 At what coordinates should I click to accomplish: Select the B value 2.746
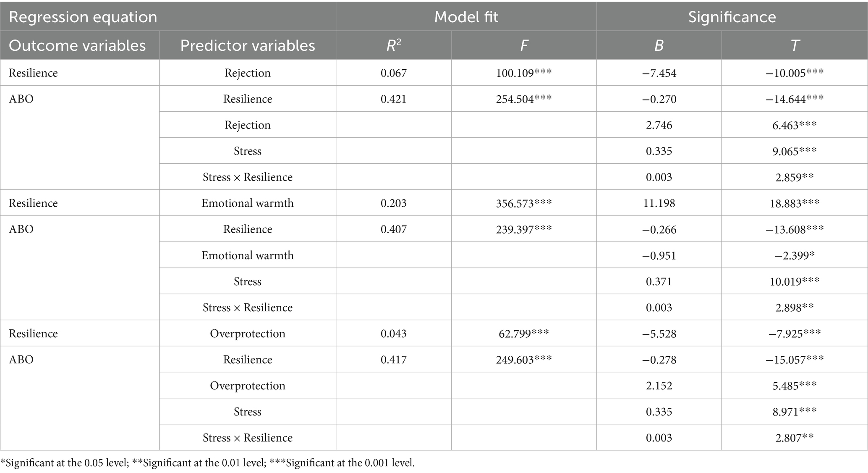[x=659, y=125]
